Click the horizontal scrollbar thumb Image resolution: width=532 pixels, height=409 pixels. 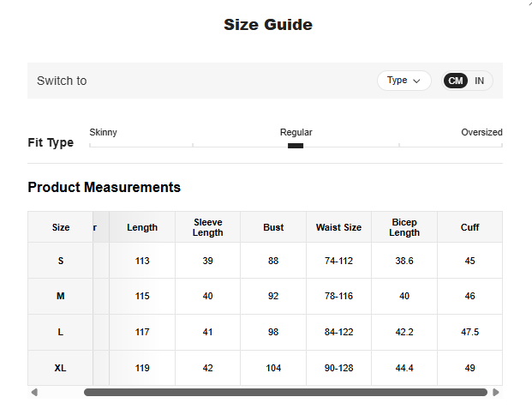point(285,393)
